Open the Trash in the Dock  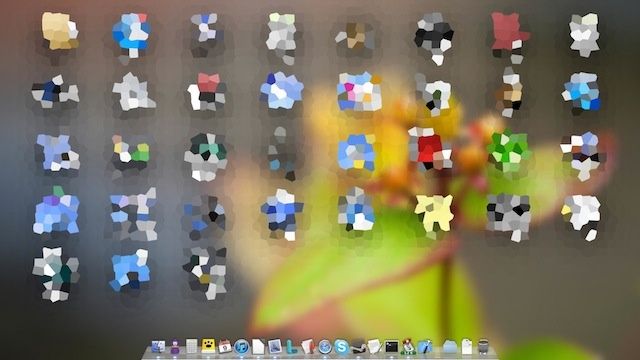click(x=483, y=347)
